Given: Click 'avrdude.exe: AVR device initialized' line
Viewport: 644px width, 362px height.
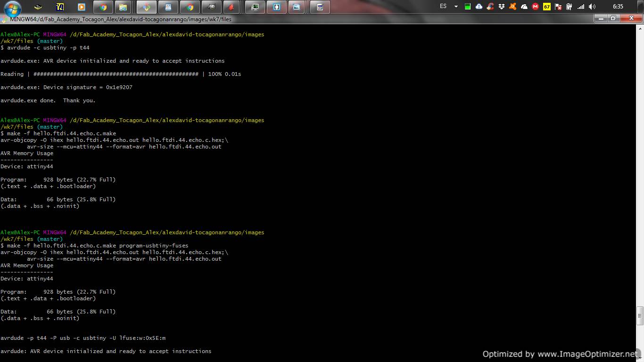Looking at the screenshot, I should tap(113, 61).
